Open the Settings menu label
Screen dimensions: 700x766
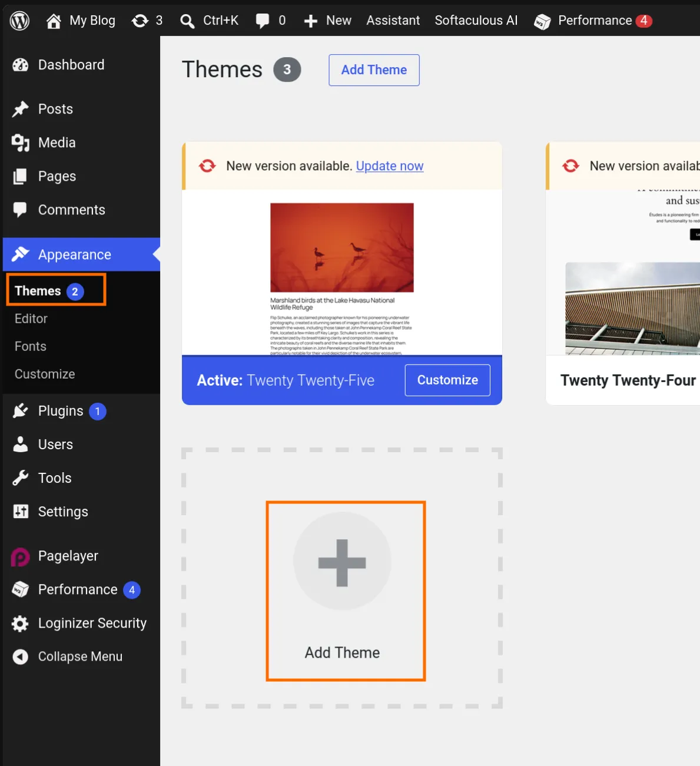click(63, 512)
